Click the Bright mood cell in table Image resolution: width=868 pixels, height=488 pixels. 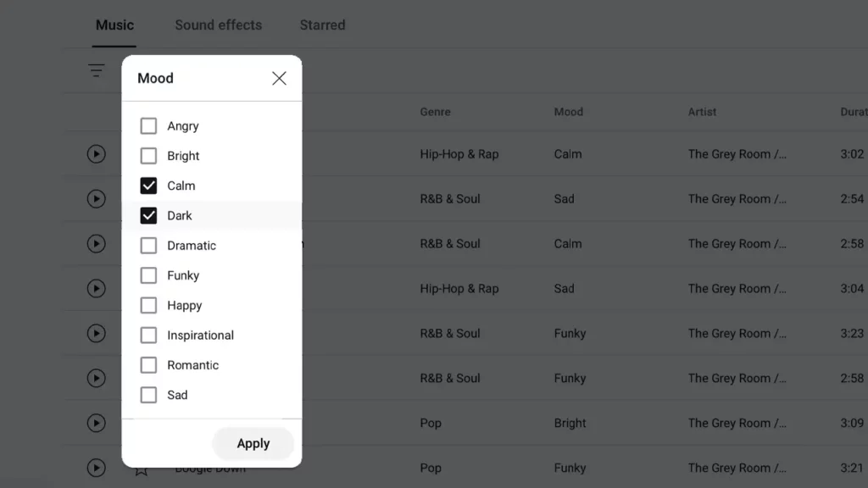570,423
